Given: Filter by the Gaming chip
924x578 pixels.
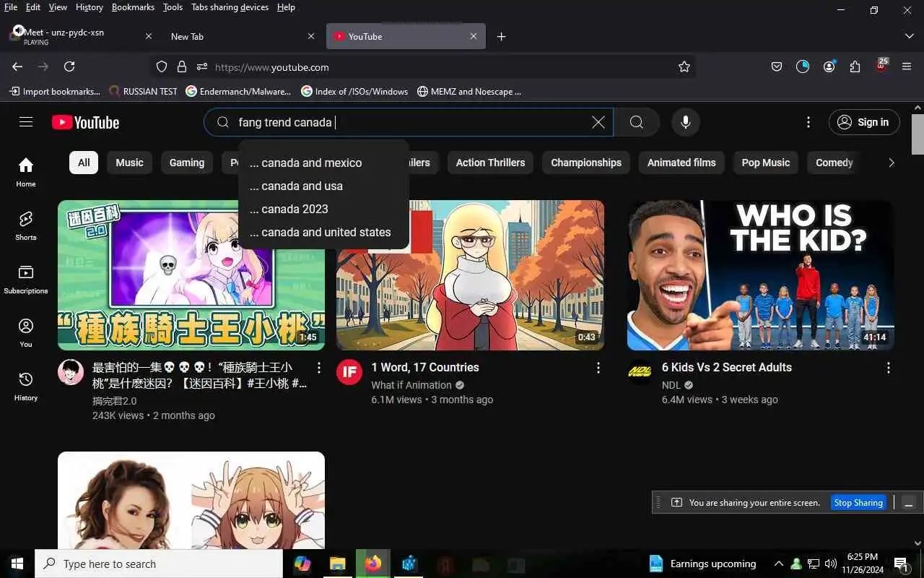Looking at the screenshot, I should 187,163.
